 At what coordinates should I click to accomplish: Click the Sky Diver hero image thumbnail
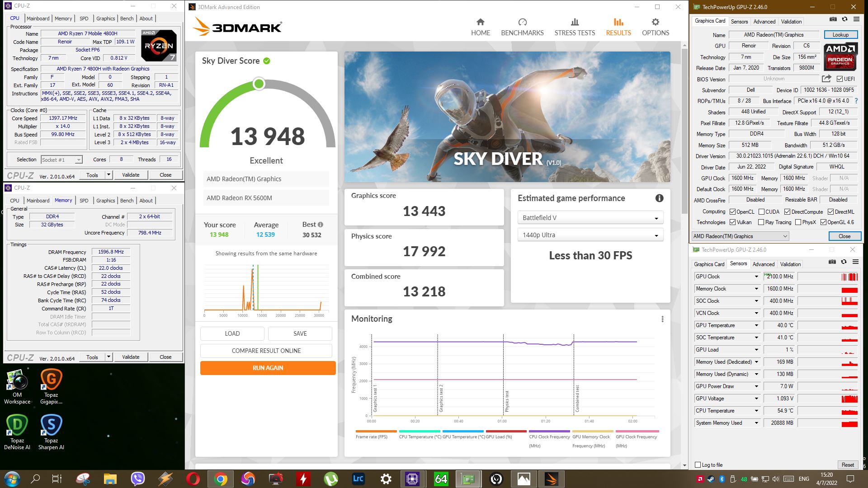507,117
